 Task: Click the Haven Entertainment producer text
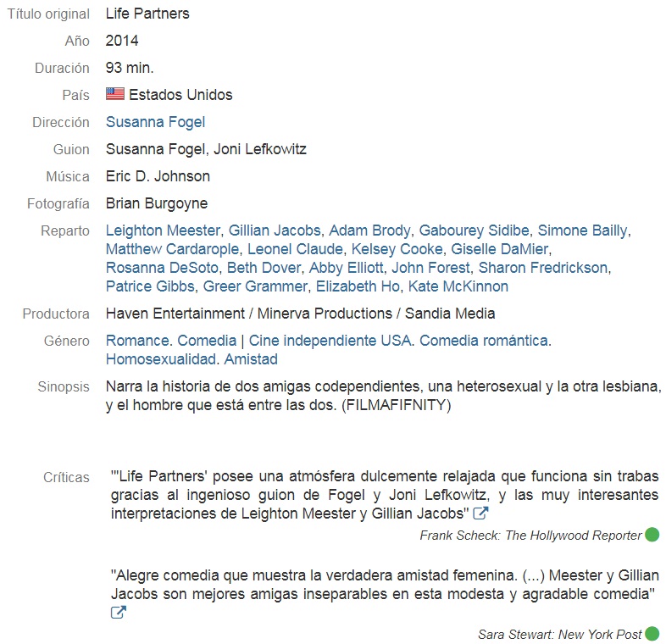[175, 314]
